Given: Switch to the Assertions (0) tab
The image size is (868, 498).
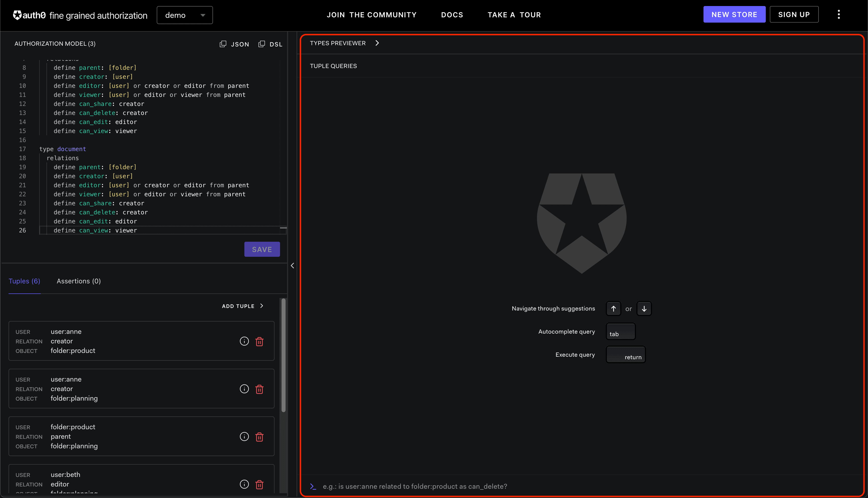Looking at the screenshot, I should click(x=79, y=281).
